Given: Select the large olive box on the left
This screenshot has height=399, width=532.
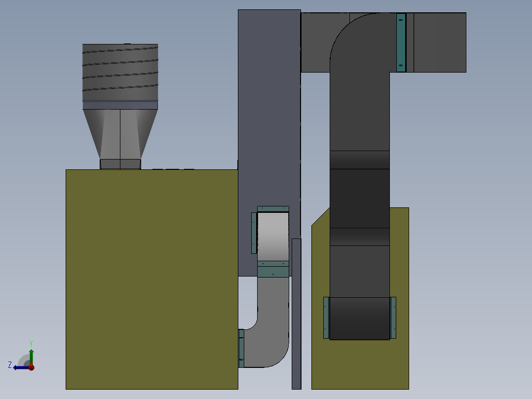Looking at the screenshot, I should pos(152,279).
